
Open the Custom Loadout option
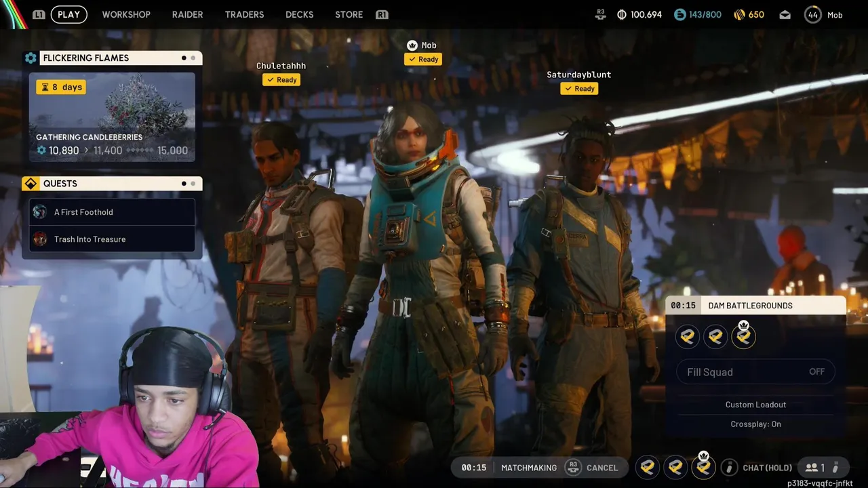(x=755, y=405)
